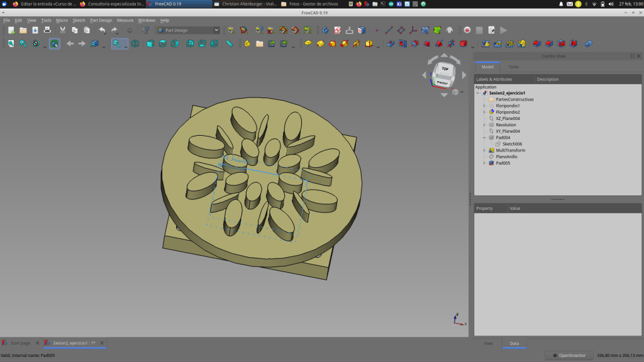Open the workbench selector showing Part Design
The height and width of the screenshot is (362, 644).
(x=188, y=30)
